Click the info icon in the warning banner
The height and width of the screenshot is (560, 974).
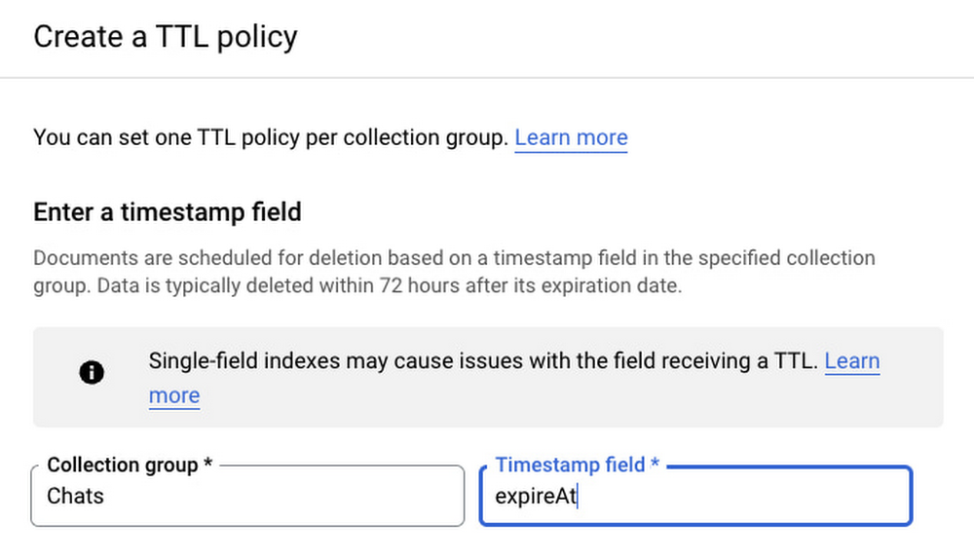tap(92, 373)
